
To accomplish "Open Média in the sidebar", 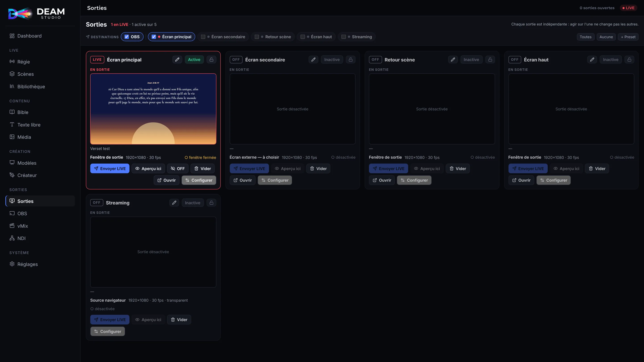I will coord(40,137).
